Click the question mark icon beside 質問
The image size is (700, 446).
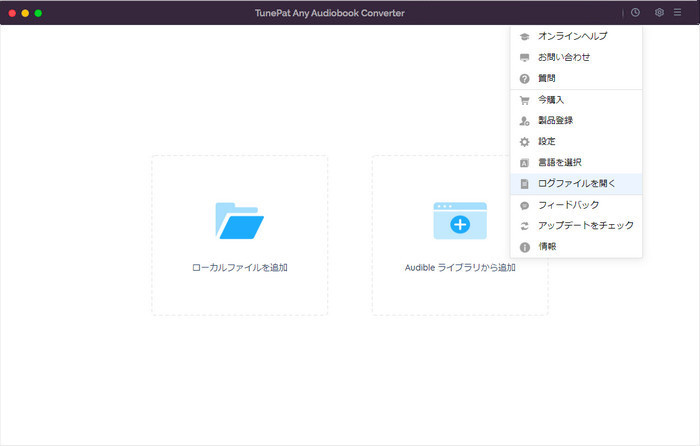pos(525,79)
